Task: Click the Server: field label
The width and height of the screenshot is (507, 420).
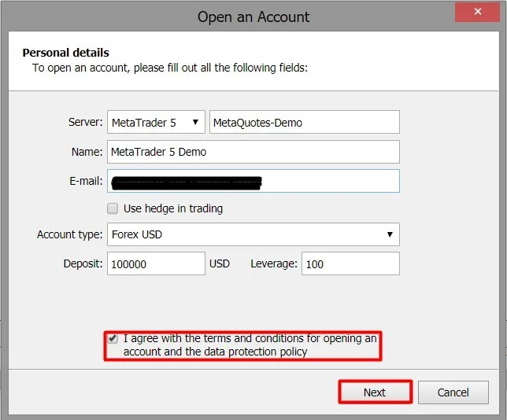Action: point(86,123)
